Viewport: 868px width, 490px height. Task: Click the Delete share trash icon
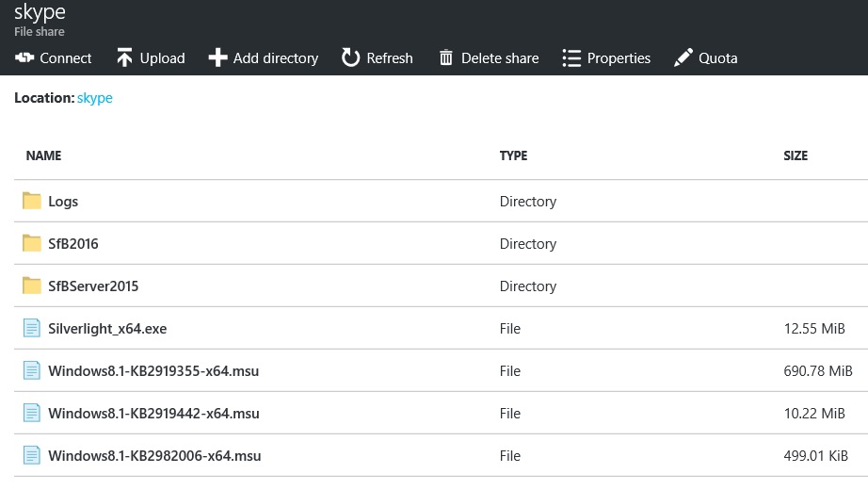(x=445, y=57)
